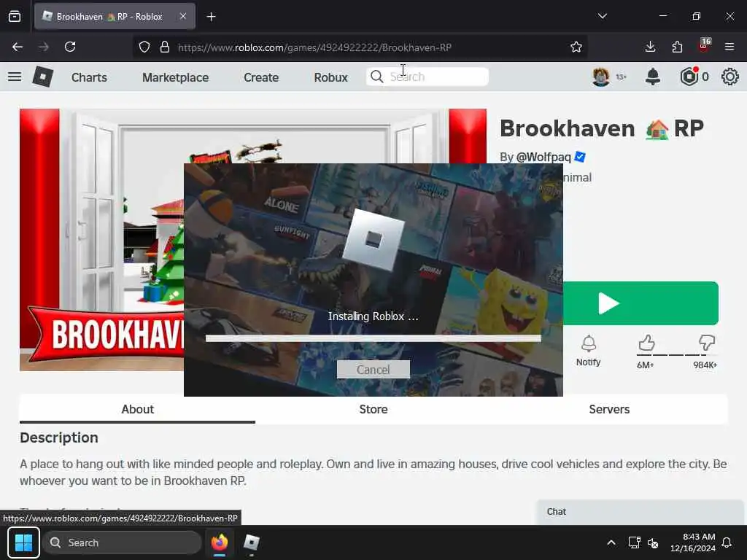
Task: Switch to the Servers tab
Action: coord(609,409)
